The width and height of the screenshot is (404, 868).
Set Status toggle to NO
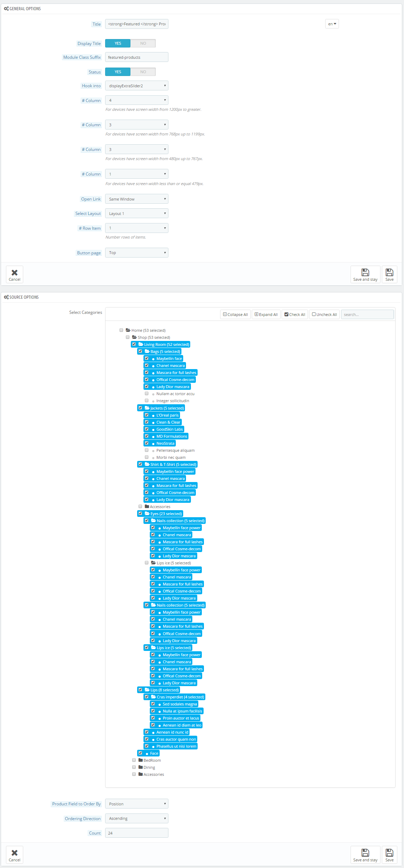143,72
